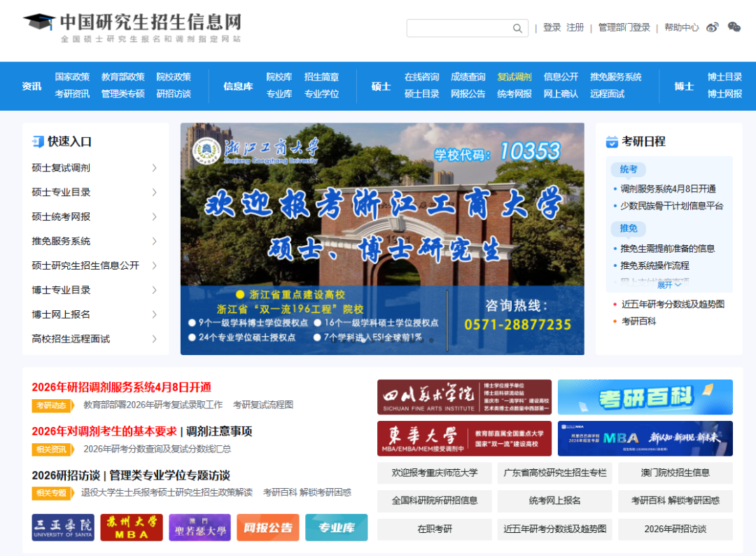Click the 考研日程 calendar icon
Screen dimensions: 756x556
pos(612,141)
